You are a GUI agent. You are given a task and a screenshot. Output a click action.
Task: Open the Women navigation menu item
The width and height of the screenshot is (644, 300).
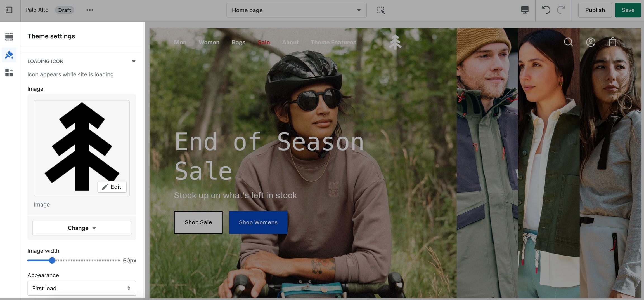[209, 42]
